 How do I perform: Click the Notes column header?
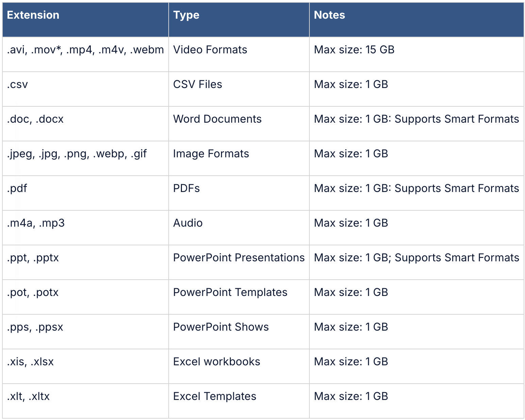pyautogui.click(x=329, y=15)
